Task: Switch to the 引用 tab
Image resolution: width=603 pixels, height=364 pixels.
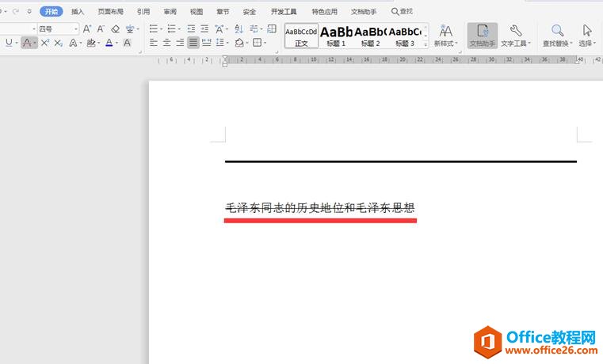Action: pyautogui.click(x=143, y=12)
